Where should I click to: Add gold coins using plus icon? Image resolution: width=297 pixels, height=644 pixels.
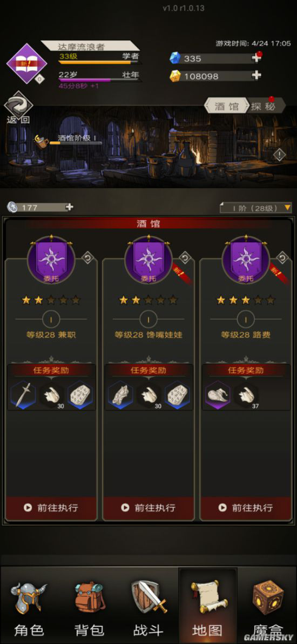tap(256, 76)
